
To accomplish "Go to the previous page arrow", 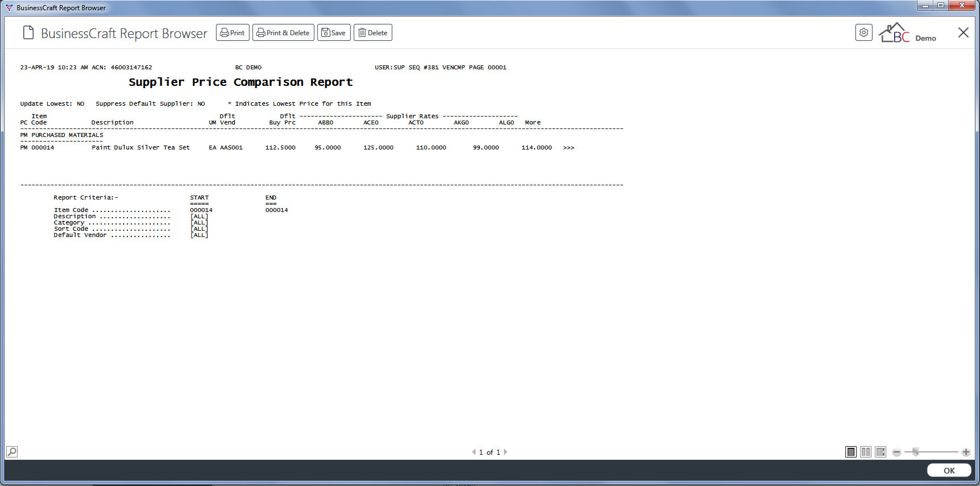I will point(474,452).
